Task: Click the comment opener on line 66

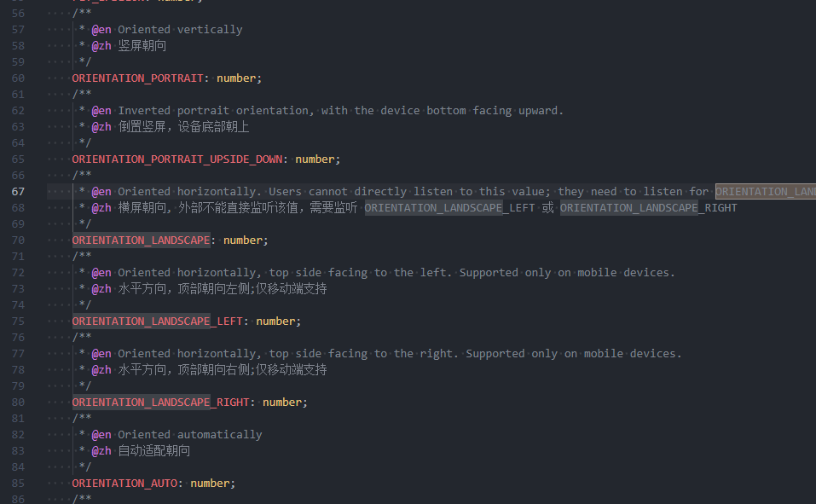Action: 82,176
